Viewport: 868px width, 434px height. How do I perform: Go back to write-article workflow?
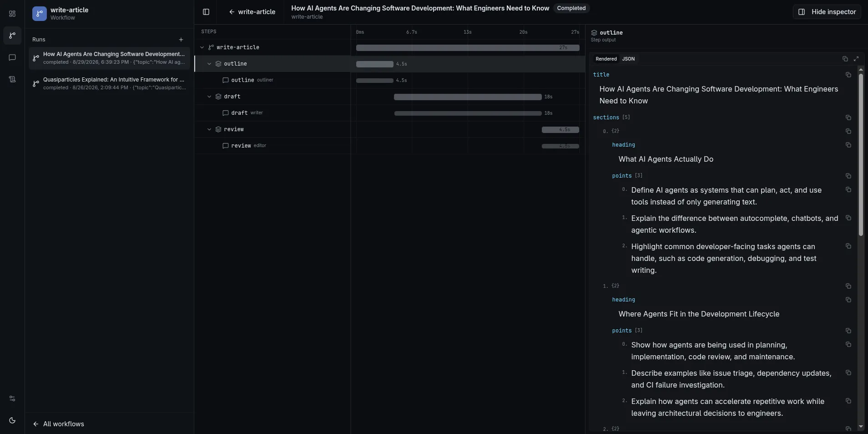tap(252, 12)
